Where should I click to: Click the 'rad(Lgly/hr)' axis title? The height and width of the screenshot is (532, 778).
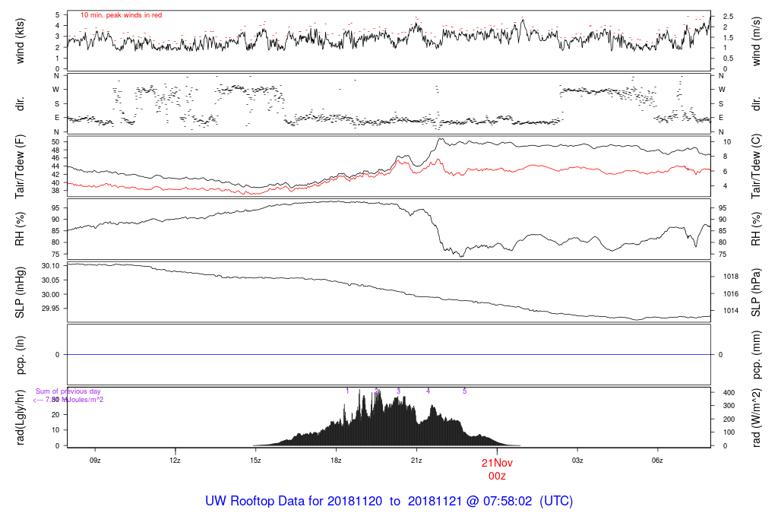[20, 417]
